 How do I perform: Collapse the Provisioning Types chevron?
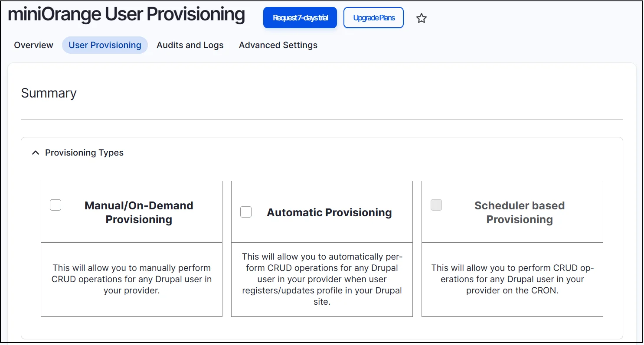(x=36, y=153)
